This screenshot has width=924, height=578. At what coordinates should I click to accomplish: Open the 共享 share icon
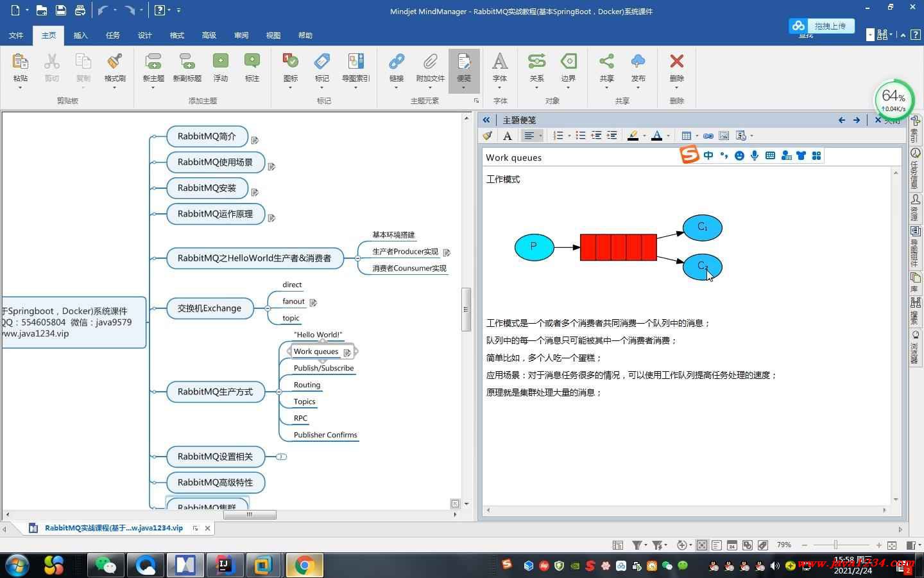pyautogui.click(x=606, y=62)
